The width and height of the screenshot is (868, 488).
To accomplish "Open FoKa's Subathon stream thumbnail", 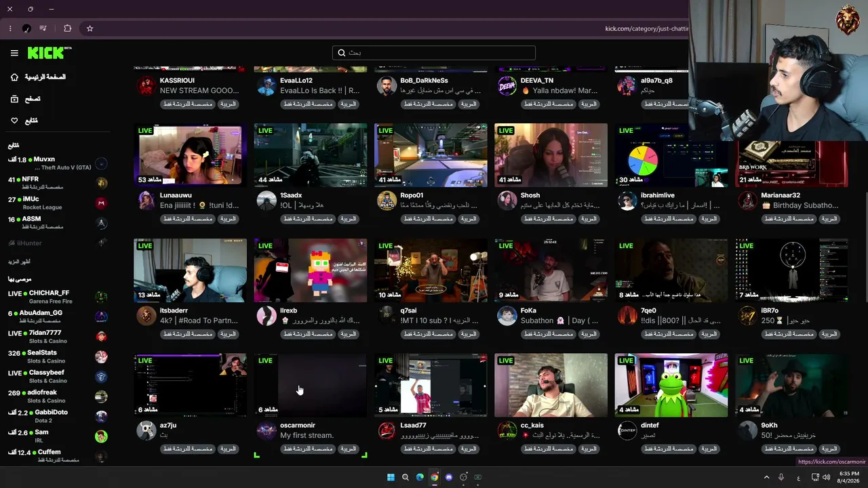I will [551, 270].
